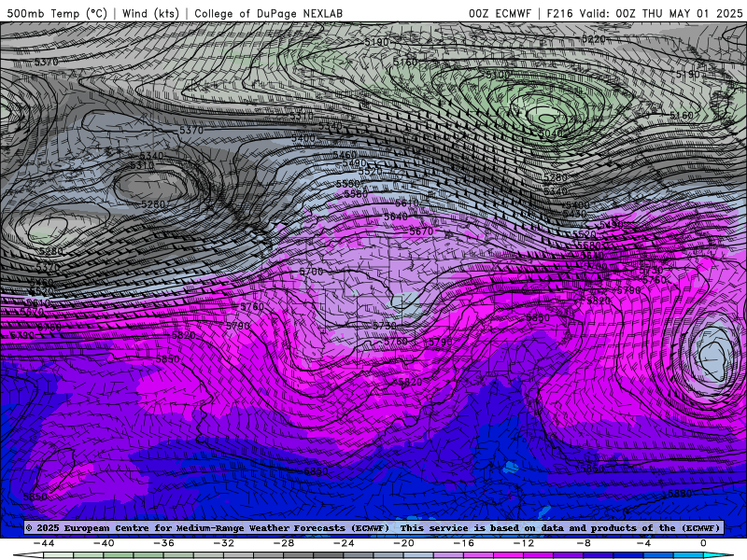Click the 5550 contour label

pos(347,184)
